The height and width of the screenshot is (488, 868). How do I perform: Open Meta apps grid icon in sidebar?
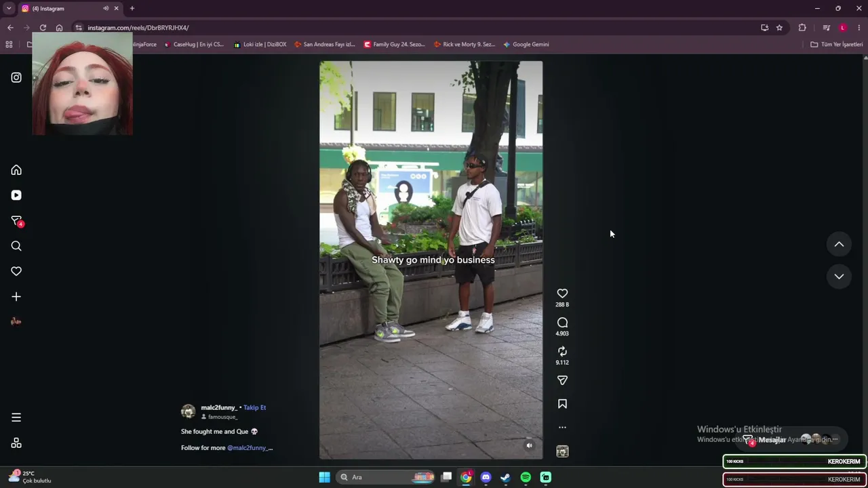click(16, 443)
